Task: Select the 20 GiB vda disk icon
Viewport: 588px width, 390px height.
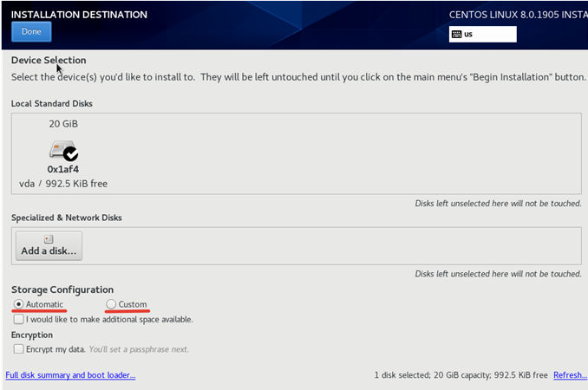Action: [63, 150]
